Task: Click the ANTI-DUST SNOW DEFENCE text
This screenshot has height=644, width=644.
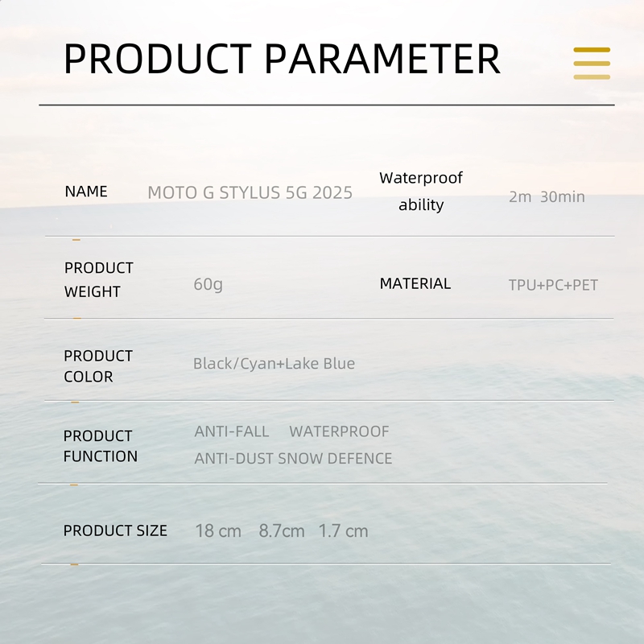Action: pos(293,459)
